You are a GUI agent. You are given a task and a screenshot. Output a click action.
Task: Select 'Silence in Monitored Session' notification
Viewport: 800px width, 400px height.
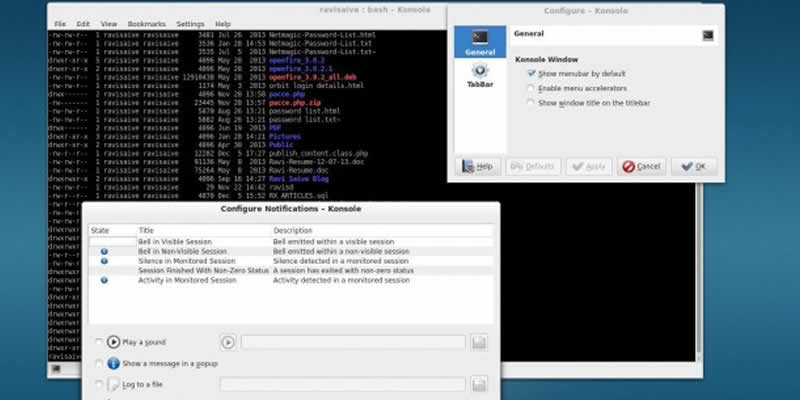291,261
